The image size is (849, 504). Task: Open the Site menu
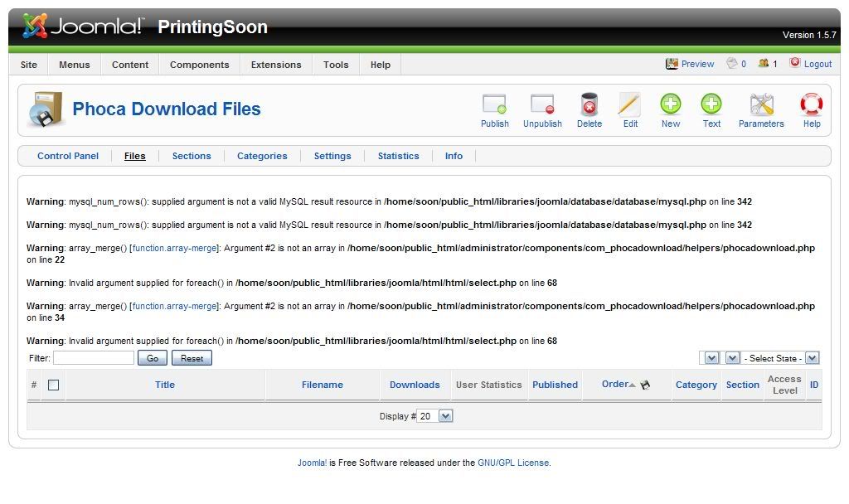29,65
